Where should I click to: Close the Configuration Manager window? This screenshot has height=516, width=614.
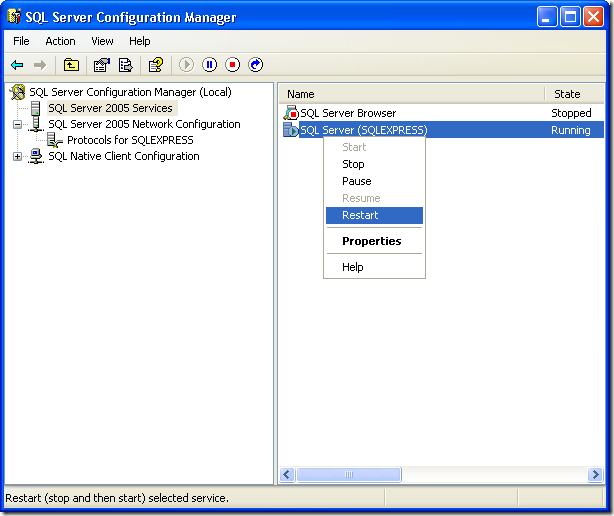pos(593,17)
